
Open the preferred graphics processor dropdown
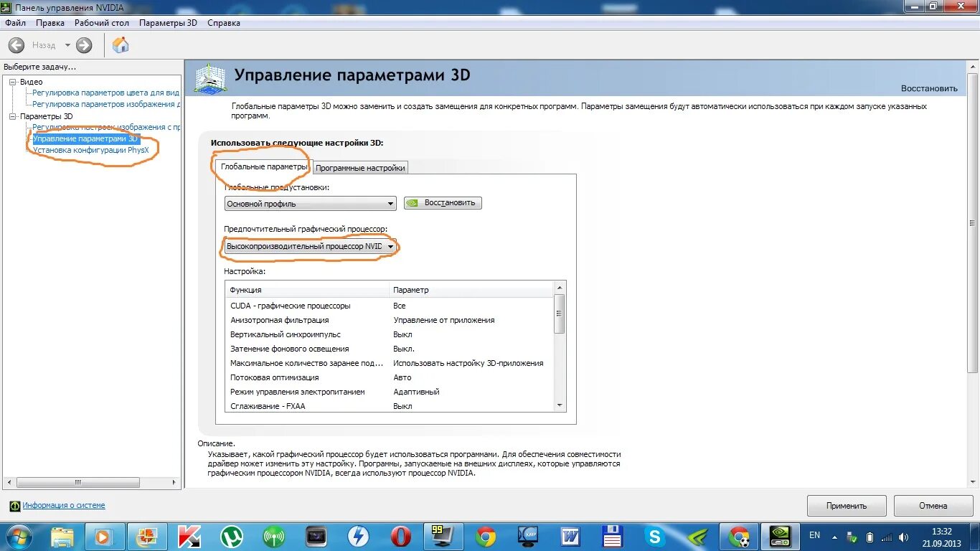pos(310,246)
